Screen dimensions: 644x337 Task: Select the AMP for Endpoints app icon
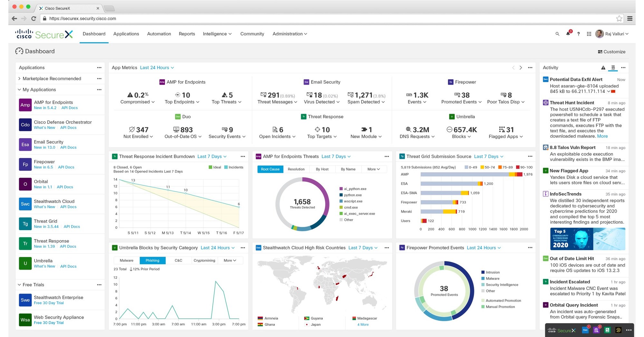tap(25, 105)
